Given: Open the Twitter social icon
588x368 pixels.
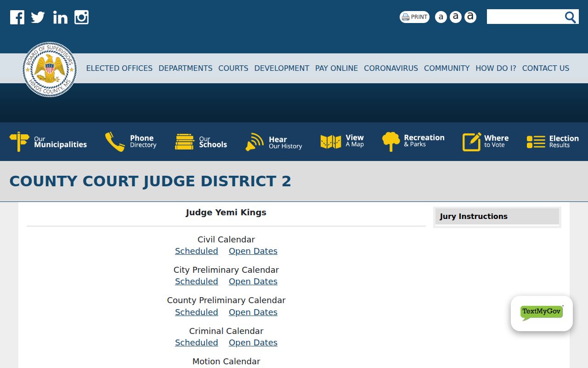Looking at the screenshot, I should click(38, 17).
